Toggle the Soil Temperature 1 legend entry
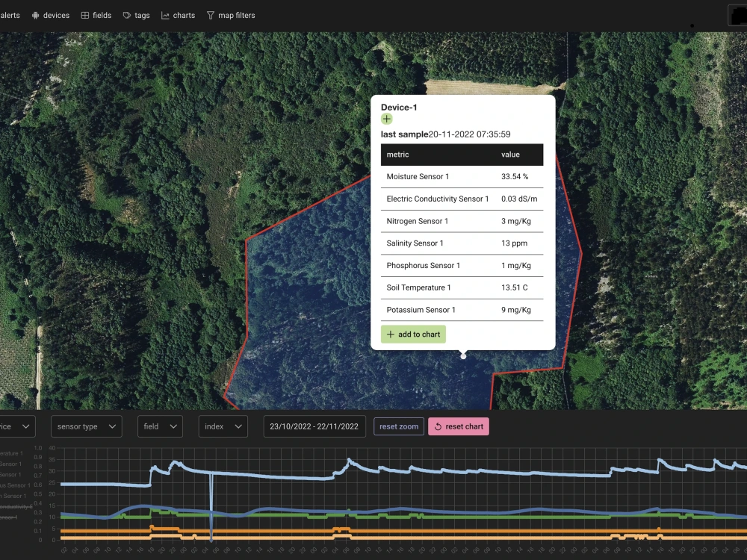Screen dimensions: 747x560 point(11,453)
